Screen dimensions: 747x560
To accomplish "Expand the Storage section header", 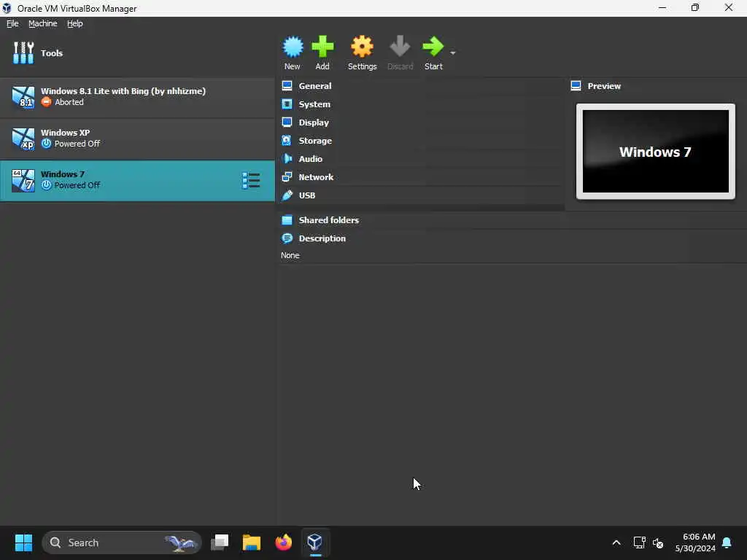I will tap(315, 141).
